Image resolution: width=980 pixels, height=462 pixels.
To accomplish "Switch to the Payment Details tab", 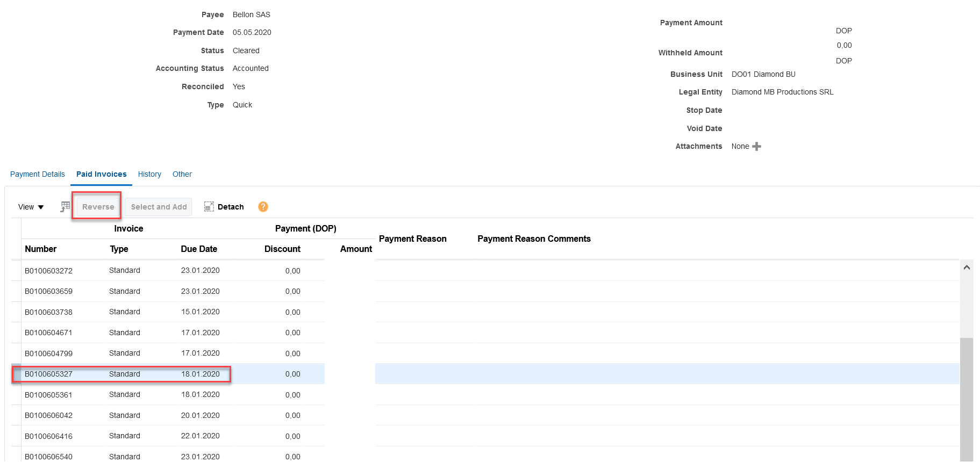I will [x=38, y=174].
